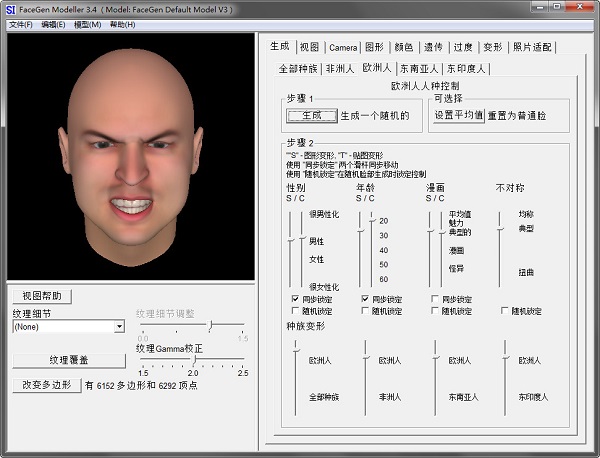Click the 纹理覆盖 button
The height and width of the screenshot is (458, 600).
coord(69,360)
